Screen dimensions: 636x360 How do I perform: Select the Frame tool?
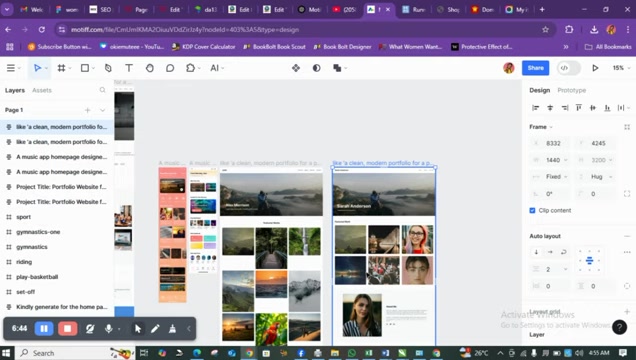[x=61, y=68]
